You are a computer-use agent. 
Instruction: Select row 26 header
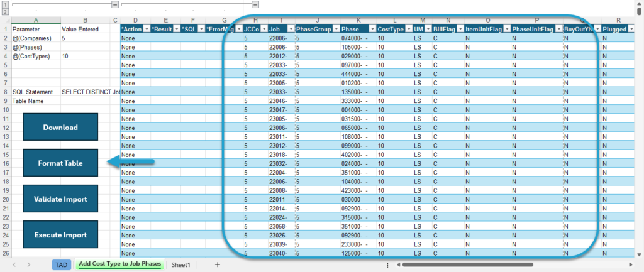(x=5, y=253)
